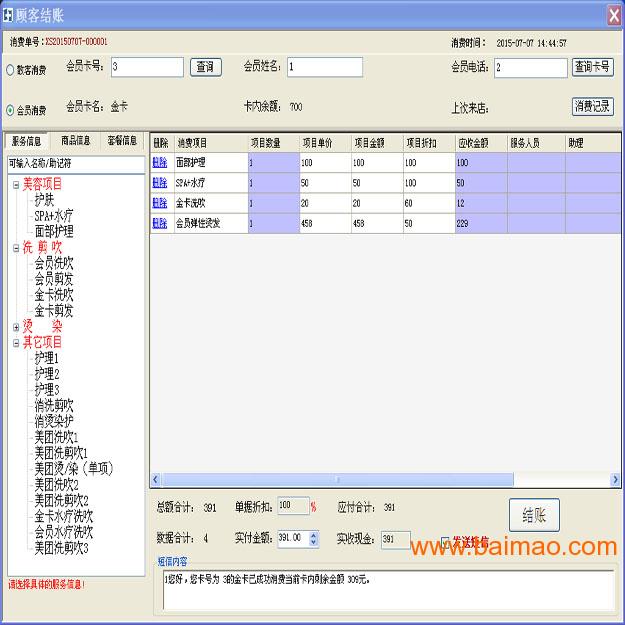Image resolution: width=625 pixels, height=625 pixels.
Task: Switch to the 商品信息 tab
Action: click(x=76, y=141)
